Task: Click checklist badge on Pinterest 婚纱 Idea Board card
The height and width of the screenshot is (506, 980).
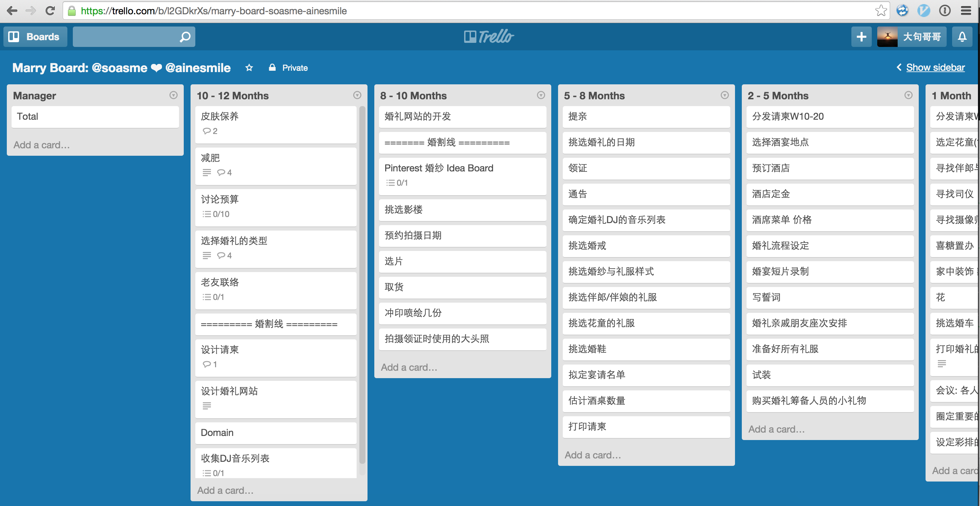Action: [x=397, y=183]
